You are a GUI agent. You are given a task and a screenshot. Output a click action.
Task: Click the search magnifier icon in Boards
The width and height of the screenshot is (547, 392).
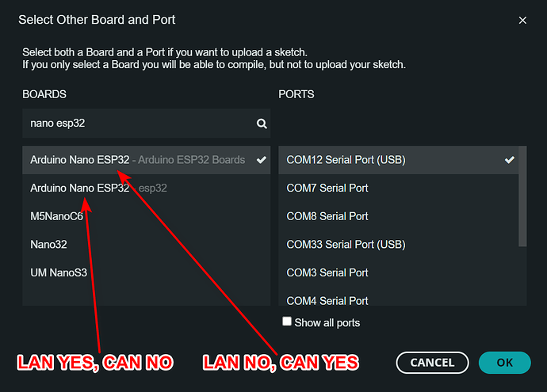point(262,124)
